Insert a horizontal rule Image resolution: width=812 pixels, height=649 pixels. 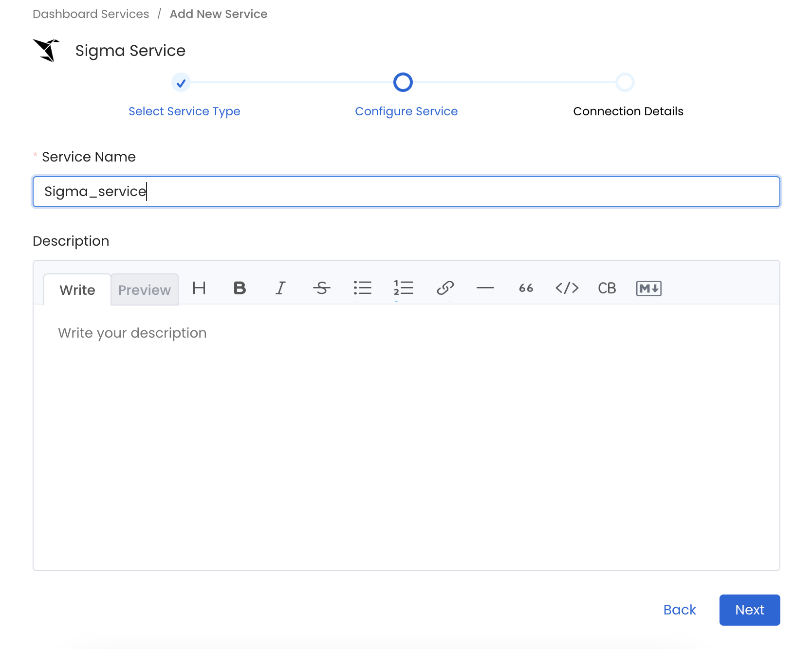coord(485,288)
